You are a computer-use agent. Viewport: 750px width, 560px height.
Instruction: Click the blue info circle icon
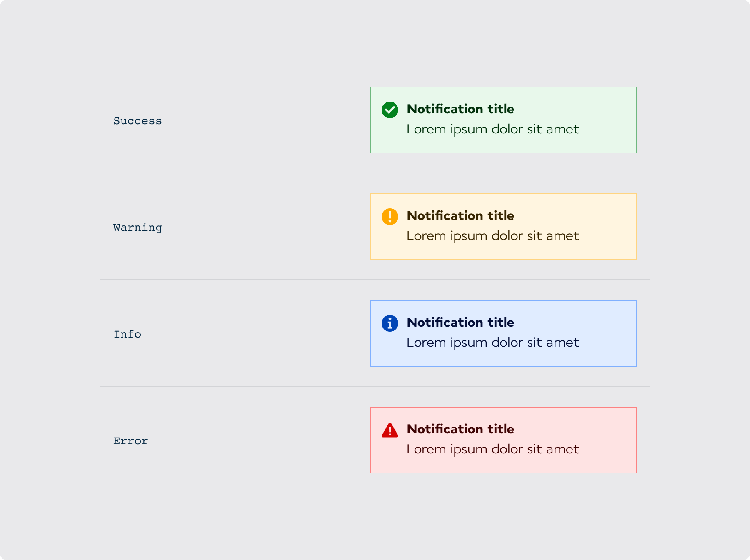[x=390, y=323]
